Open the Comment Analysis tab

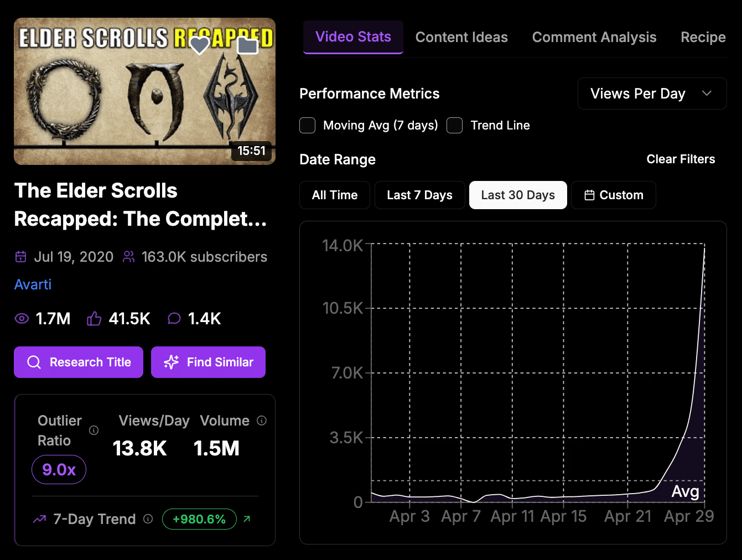[x=594, y=37]
